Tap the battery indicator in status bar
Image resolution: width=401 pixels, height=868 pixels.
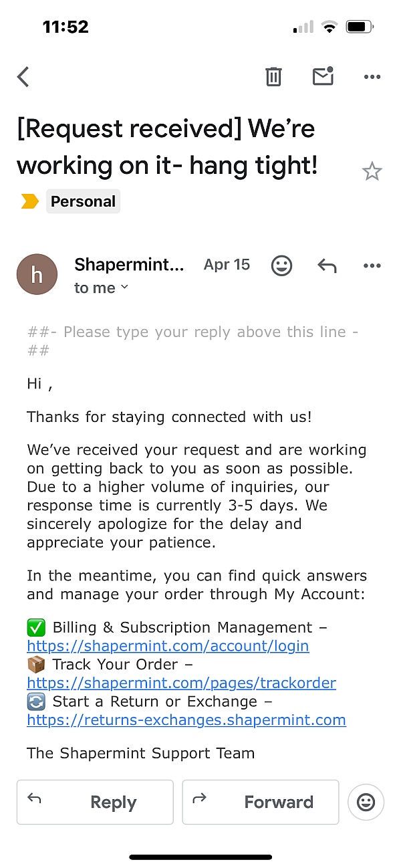click(360, 27)
